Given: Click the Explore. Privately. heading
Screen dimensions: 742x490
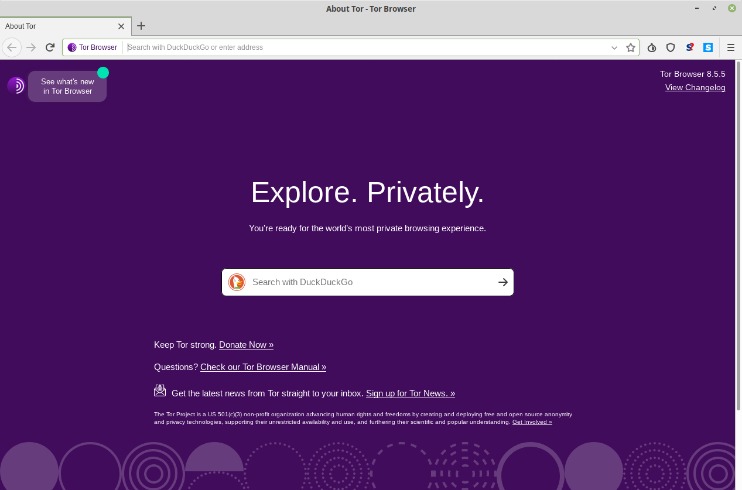Looking at the screenshot, I should click(x=368, y=193).
